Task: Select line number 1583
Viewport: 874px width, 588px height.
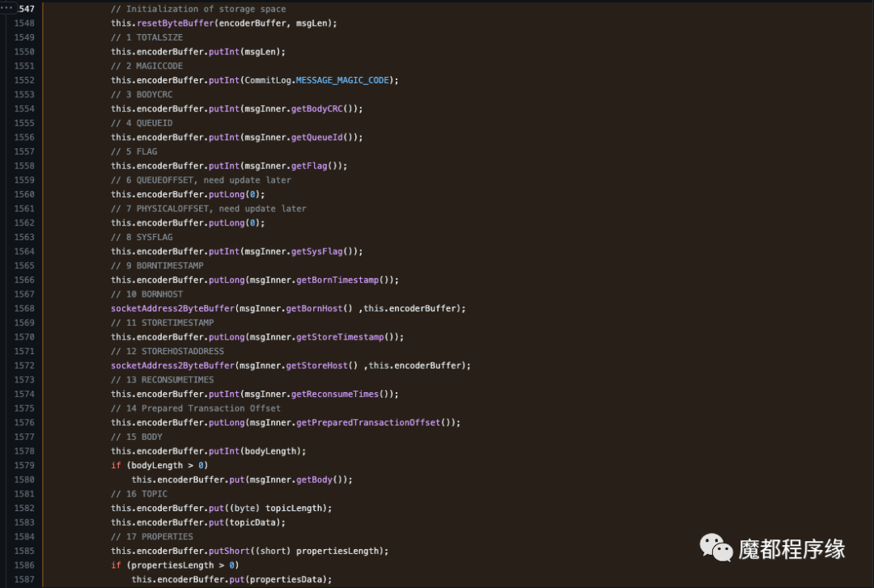Action: coord(24,522)
